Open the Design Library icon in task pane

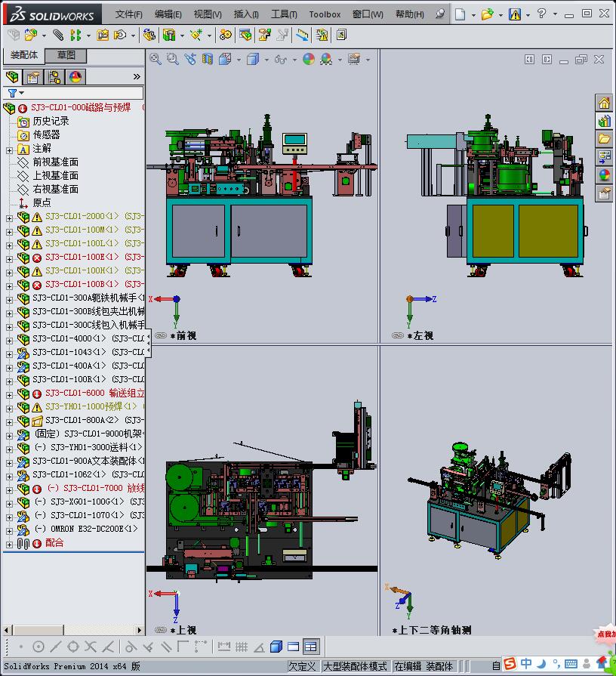[604, 121]
